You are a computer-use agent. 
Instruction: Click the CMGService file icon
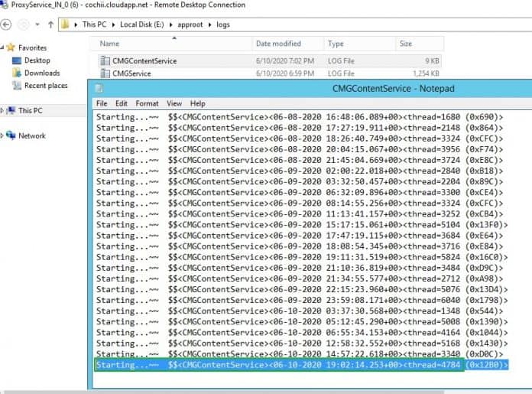[105, 73]
